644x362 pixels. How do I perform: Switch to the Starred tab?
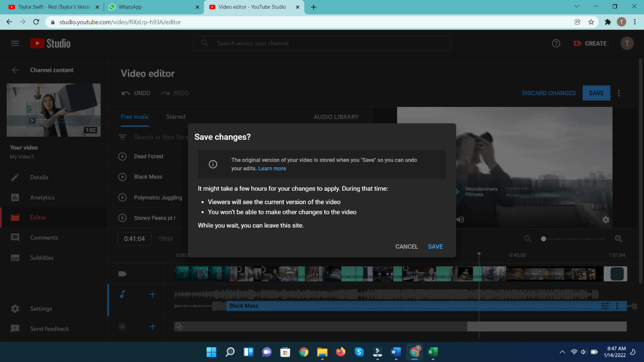(175, 116)
